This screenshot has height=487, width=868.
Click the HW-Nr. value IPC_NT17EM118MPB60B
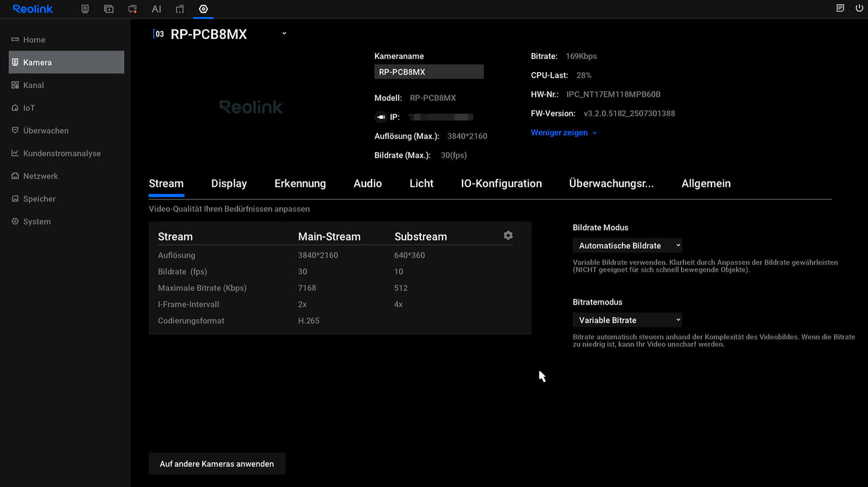tap(613, 94)
